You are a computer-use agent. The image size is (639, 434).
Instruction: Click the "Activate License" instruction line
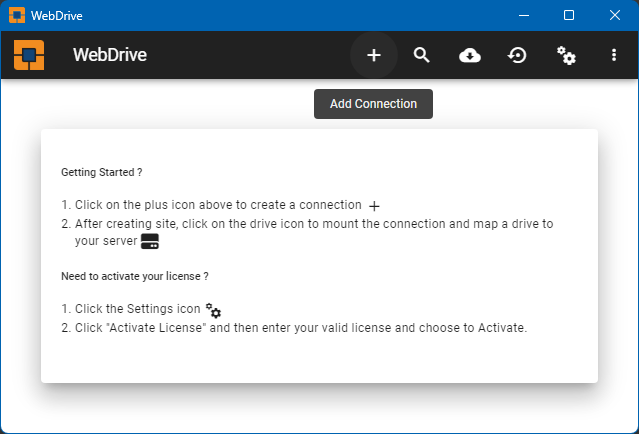300,328
